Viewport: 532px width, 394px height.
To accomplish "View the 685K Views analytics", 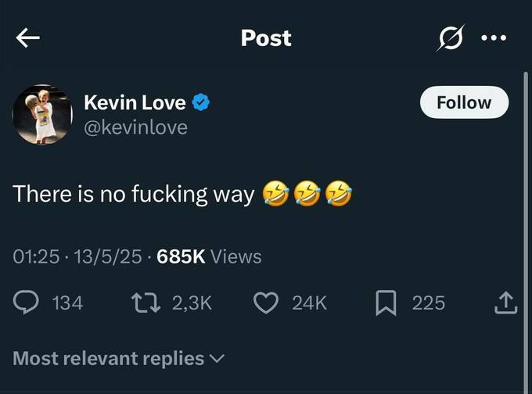I will tap(209, 256).
